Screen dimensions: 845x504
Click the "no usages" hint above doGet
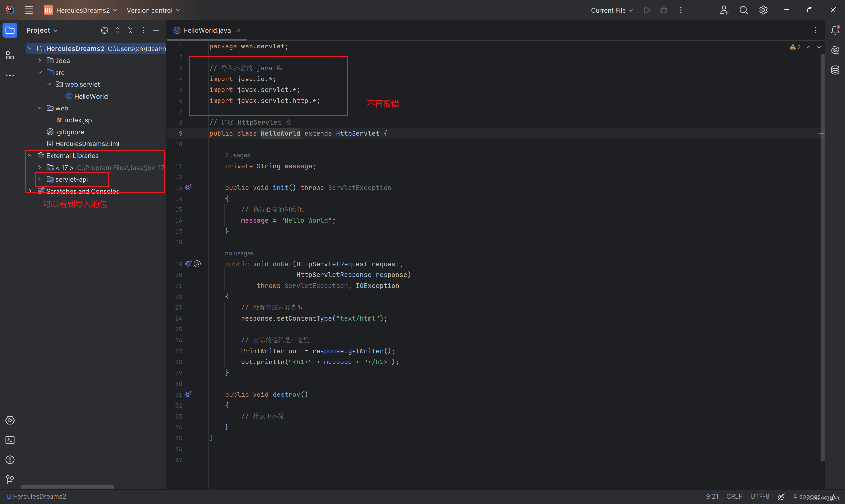click(x=239, y=253)
